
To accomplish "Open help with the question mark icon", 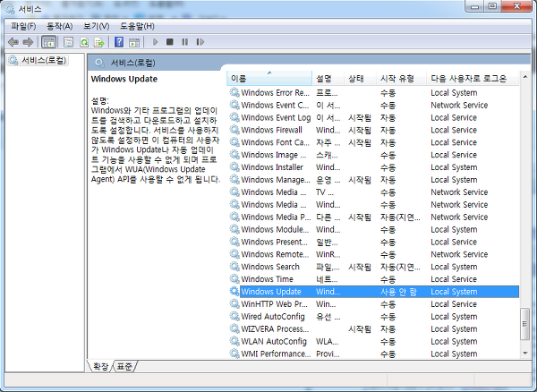I will [119, 42].
